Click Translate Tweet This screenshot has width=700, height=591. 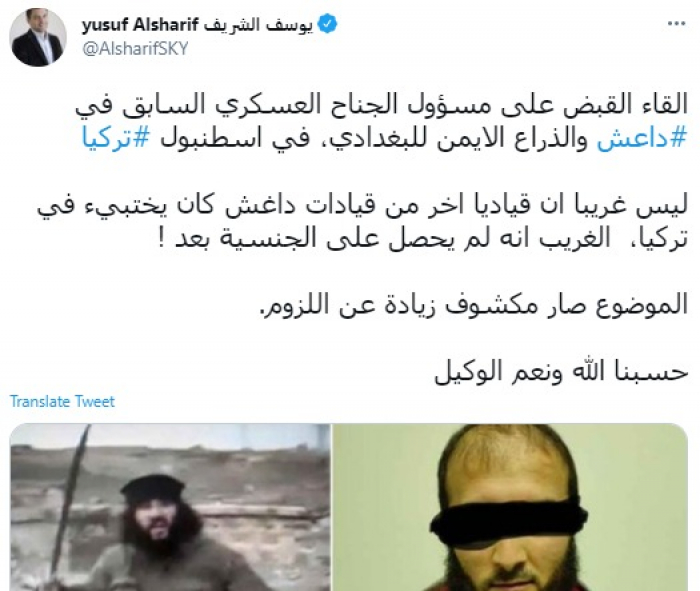pos(62,401)
